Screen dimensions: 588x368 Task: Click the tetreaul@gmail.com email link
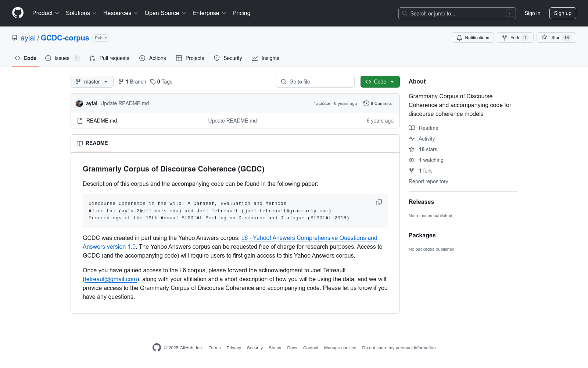coord(111,279)
